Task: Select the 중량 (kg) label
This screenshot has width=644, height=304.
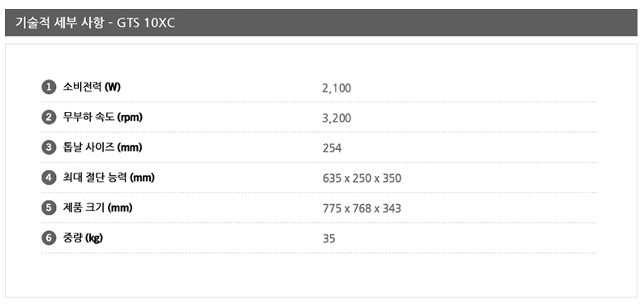Action: [83, 238]
